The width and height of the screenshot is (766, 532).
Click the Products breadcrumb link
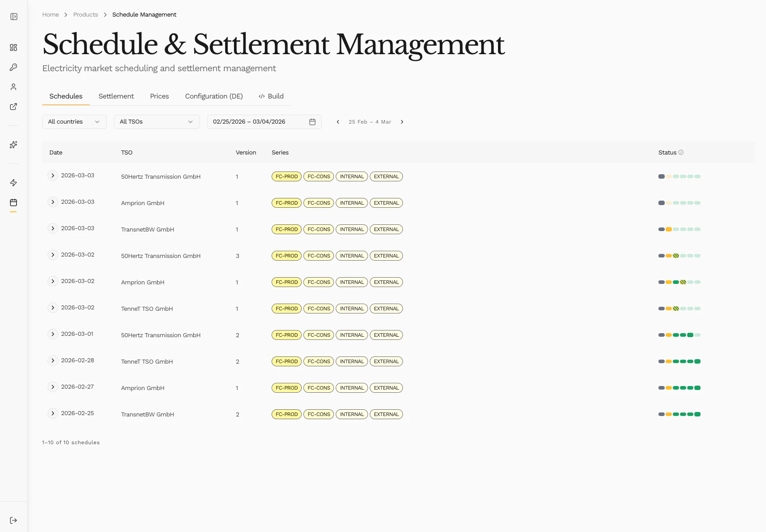(x=86, y=14)
